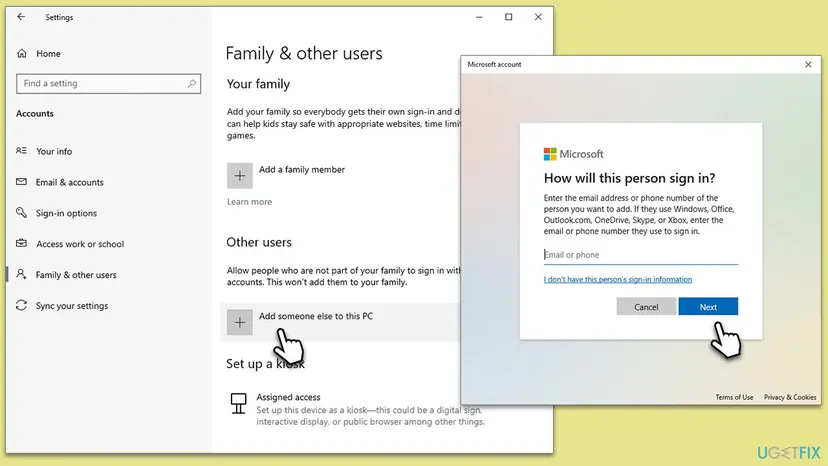Minimize the Settings window

pos(479,17)
